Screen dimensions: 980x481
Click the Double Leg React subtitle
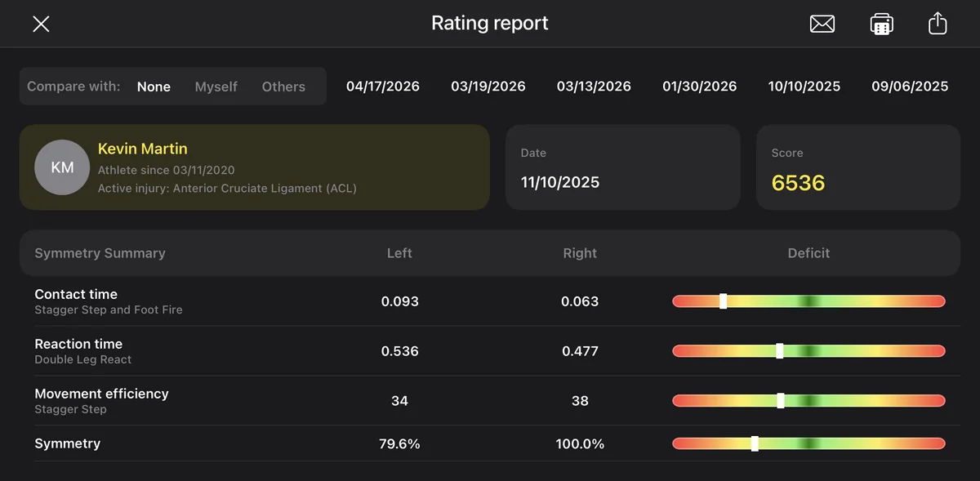82,359
